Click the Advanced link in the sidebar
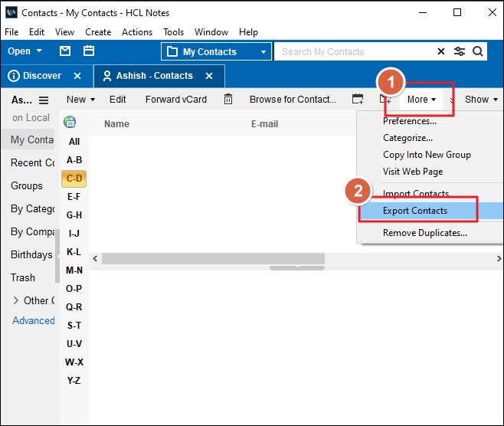 [x=34, y=320]
